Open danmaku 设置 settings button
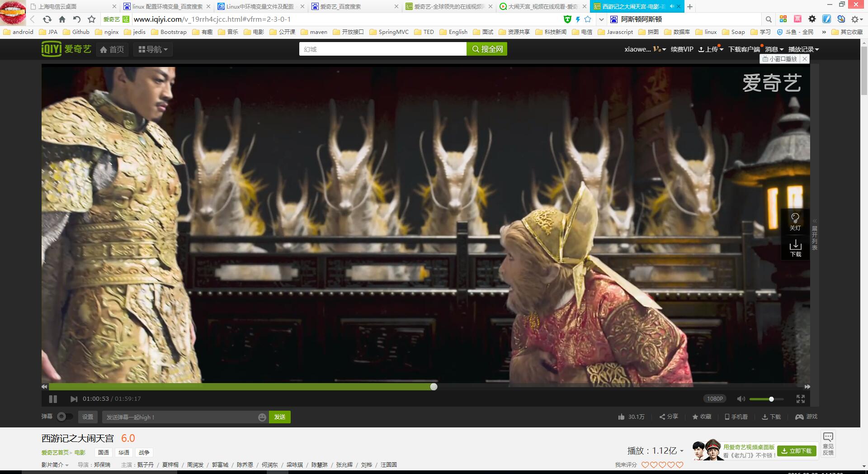The height and width of the screenshot is (474, 868). pos(88,417)
